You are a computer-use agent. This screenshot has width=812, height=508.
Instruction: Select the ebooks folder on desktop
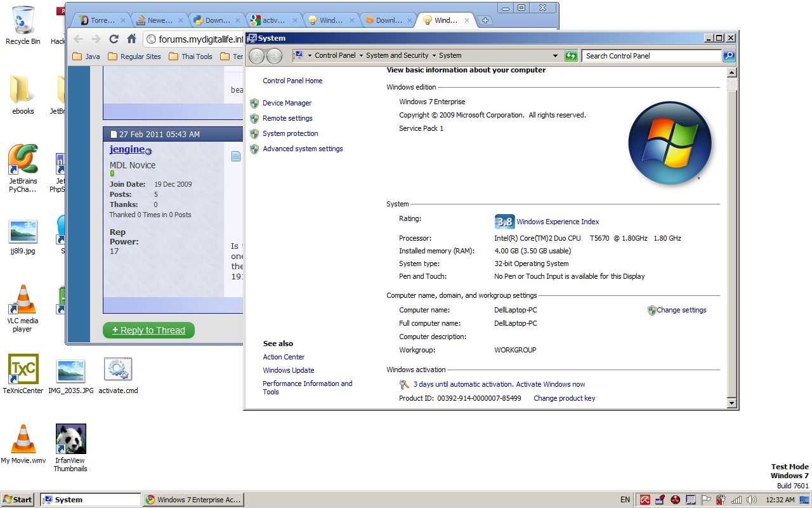point(23,95)
